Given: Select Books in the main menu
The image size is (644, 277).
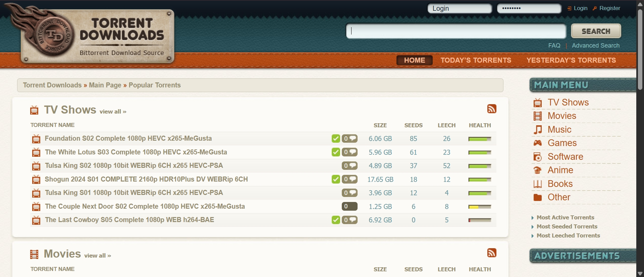Looking at the screenshot, I should tap(560, 184).
